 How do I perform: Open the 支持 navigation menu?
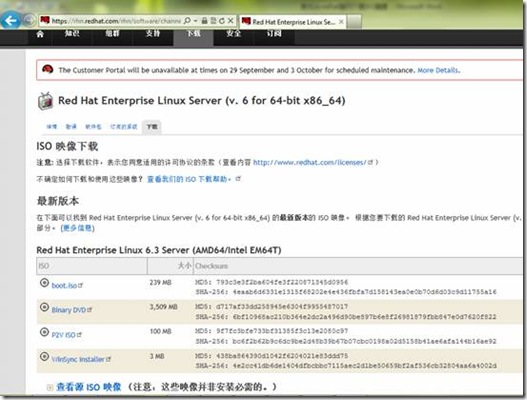[x=153, y=34]
